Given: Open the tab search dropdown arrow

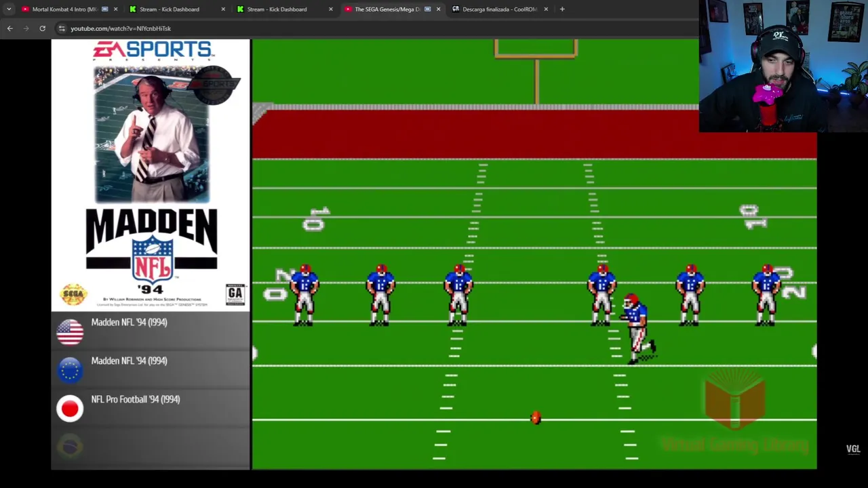Looking at the screenshot, I should pyautogui.click(x=8, y=9).
